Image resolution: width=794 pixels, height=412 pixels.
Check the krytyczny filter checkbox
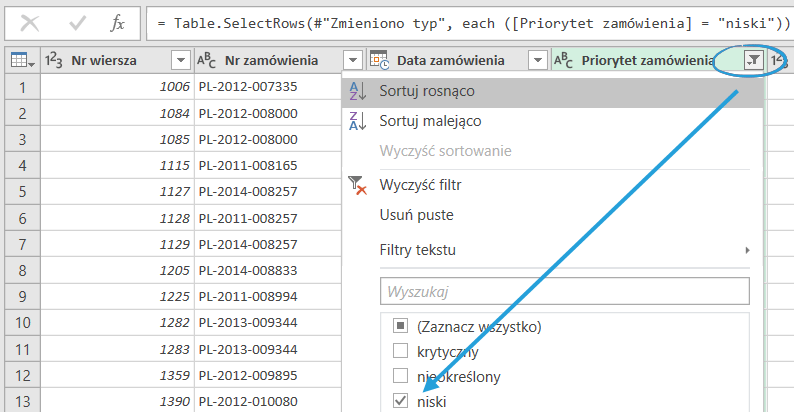pos(401,352)
